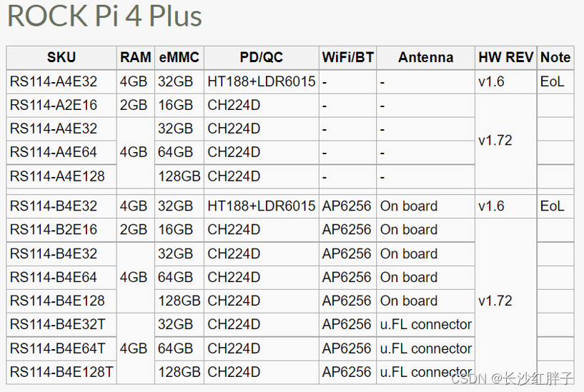This screenshot has width=584, height=392.
Task: Select the PD/QC column header
Action: pyautogui.click(x=261, y=58)
